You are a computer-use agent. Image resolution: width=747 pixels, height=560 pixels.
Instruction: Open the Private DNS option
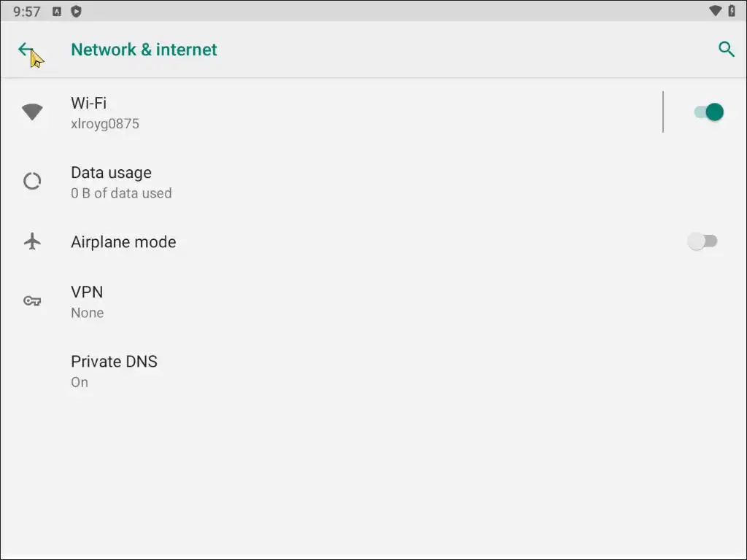click(x=114, y=362)
